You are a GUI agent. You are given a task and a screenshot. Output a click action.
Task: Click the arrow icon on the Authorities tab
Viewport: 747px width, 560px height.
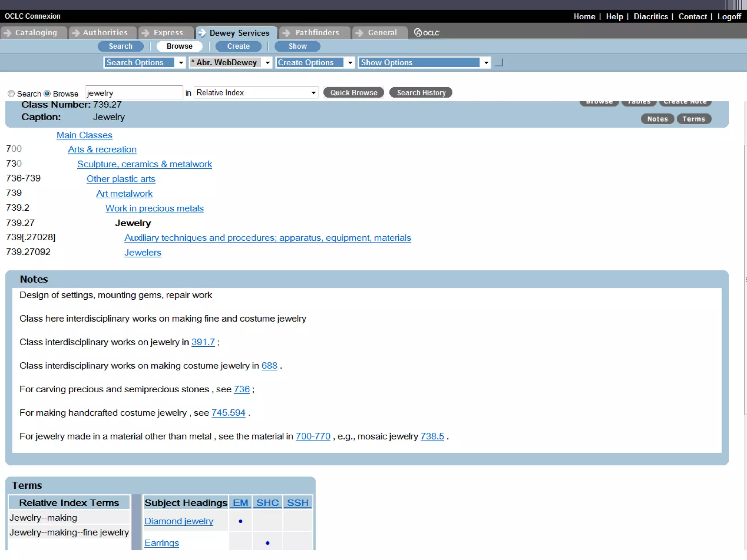pyautogui.click(x=76, y=33)
